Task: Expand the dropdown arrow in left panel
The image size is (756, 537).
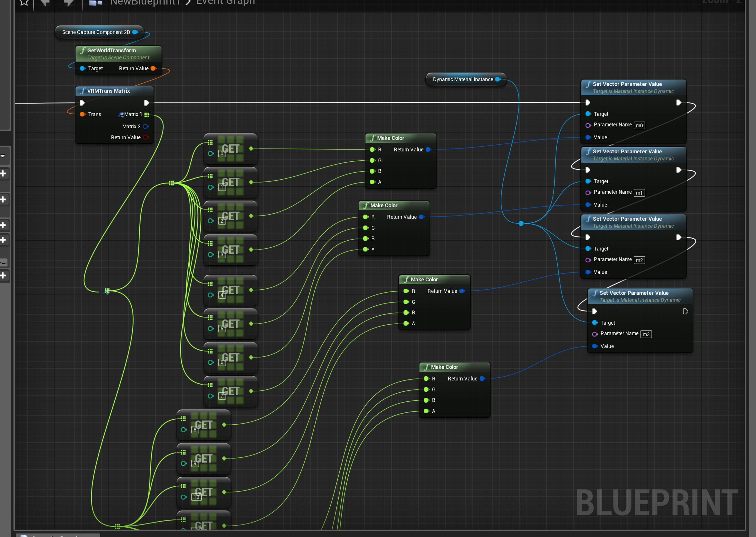Action: [3, 156]
